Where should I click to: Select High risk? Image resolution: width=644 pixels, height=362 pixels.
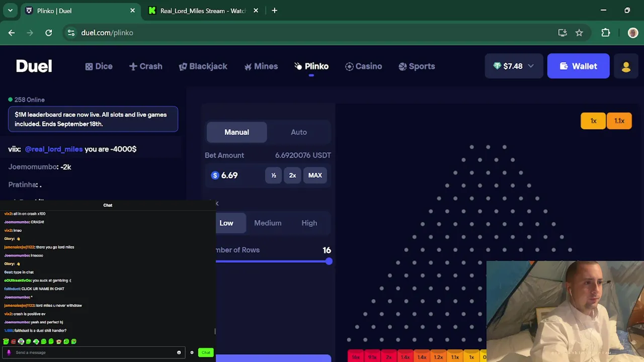click(309, 223)
